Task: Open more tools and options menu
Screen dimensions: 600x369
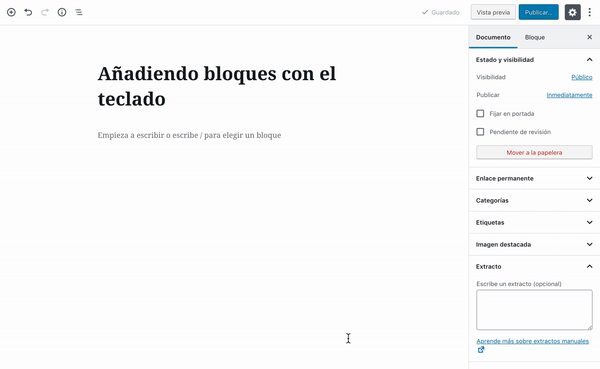Action: point(590,12)
